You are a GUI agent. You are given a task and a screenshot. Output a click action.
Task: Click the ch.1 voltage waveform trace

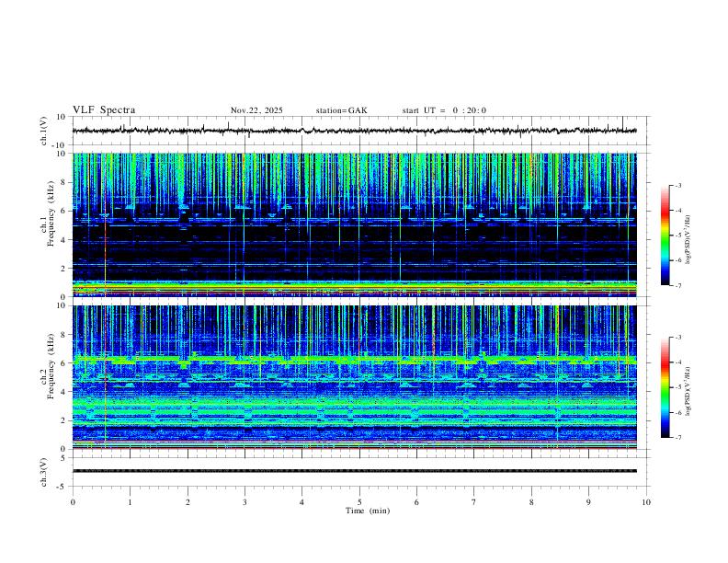pyautogui.click(x=354, y=131)
